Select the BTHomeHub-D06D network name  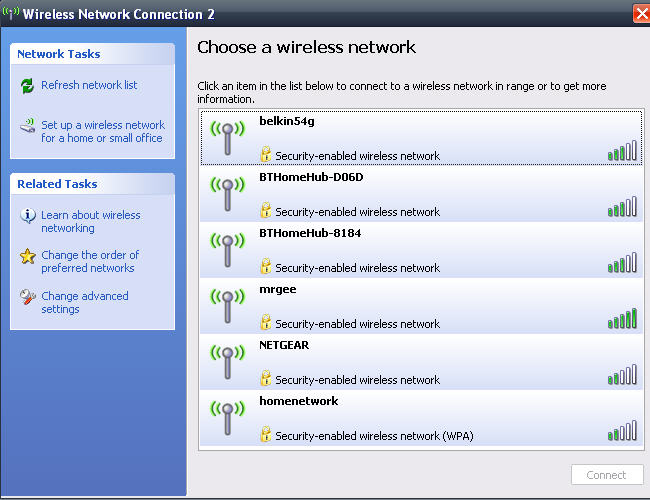click(311, 177)
